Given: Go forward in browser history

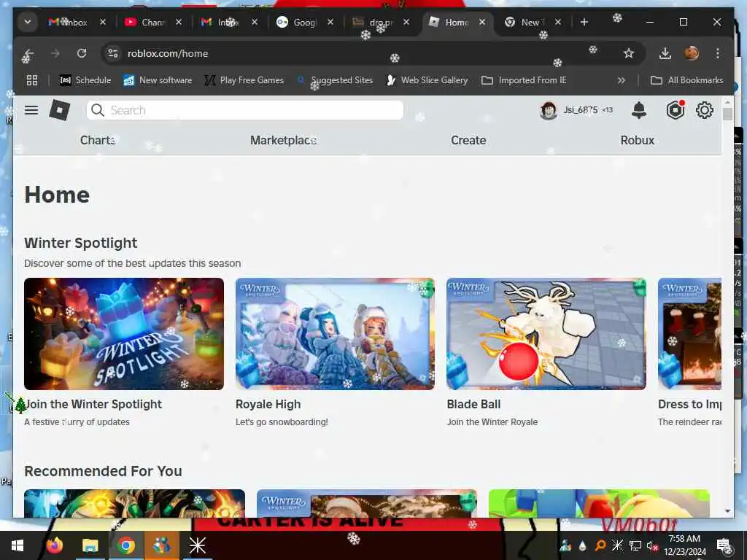Looking at the screenshot, I should click(55, 53).
